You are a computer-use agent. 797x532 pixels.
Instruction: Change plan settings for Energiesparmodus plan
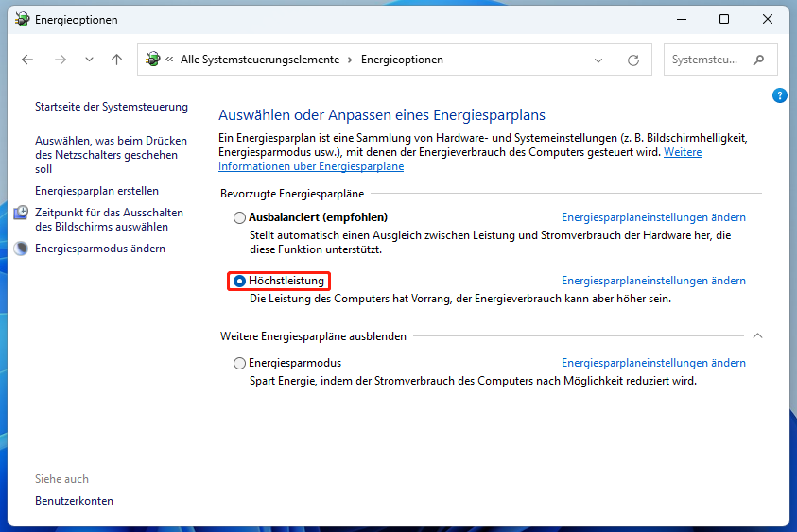[653, 363]
